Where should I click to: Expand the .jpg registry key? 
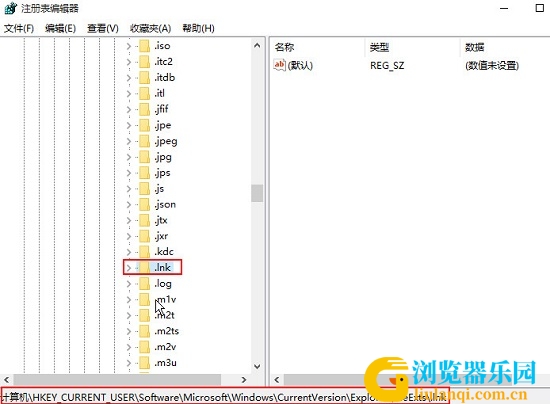[x=129, y=157]
